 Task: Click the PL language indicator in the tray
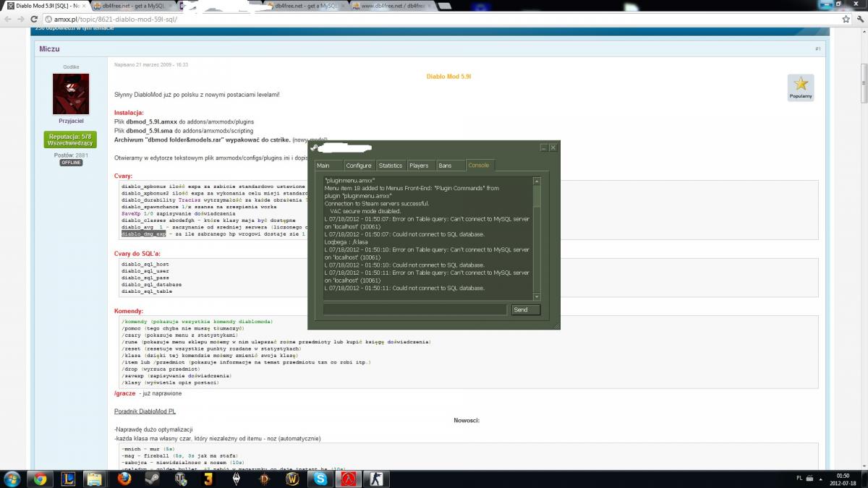(799, 479)
